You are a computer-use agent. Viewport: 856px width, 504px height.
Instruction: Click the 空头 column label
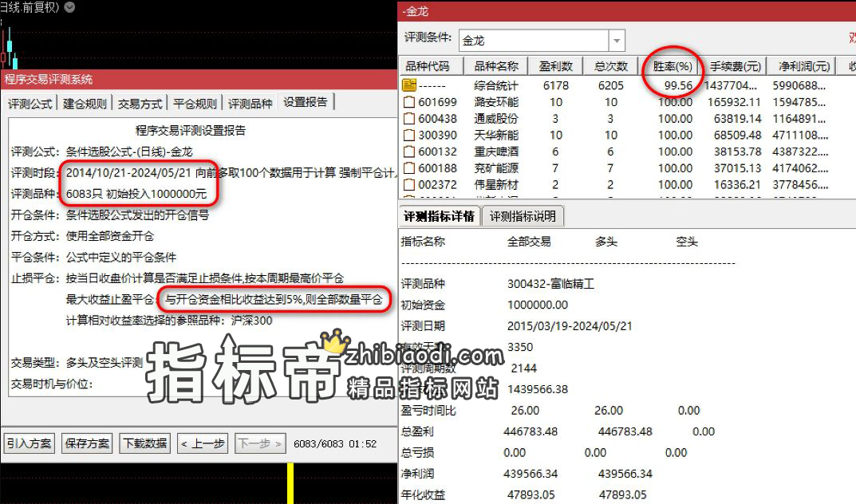[x=687, y=242]
